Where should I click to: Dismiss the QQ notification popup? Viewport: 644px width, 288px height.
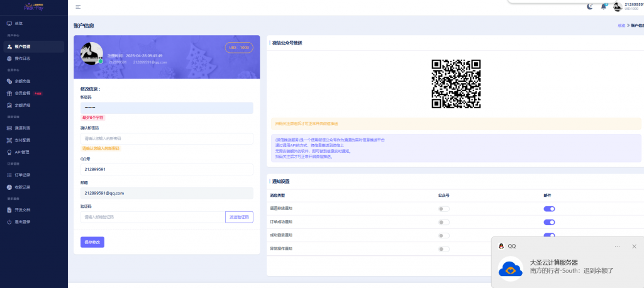pyautogui.click(x=634, y=246)
